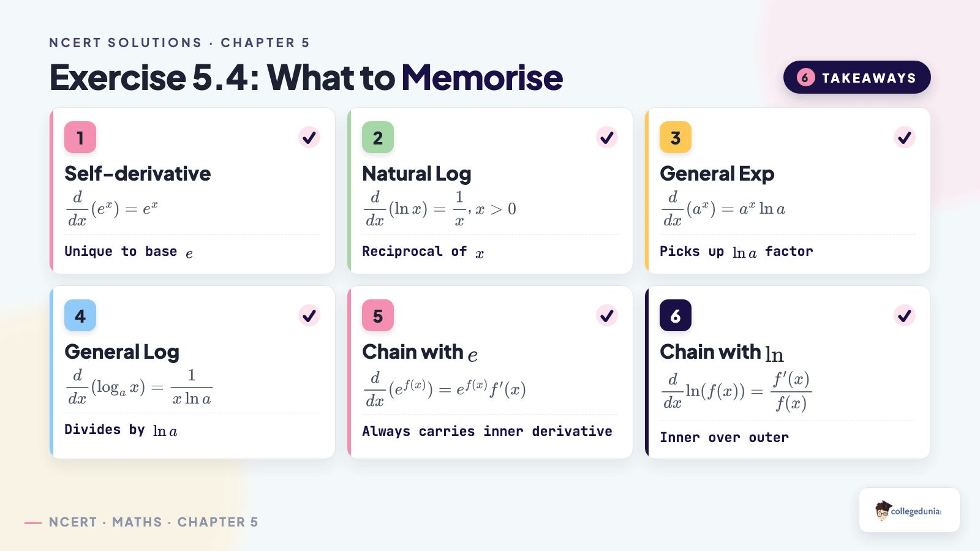
Task: Click the yellow number 3 badge
Action: [676, 137]
